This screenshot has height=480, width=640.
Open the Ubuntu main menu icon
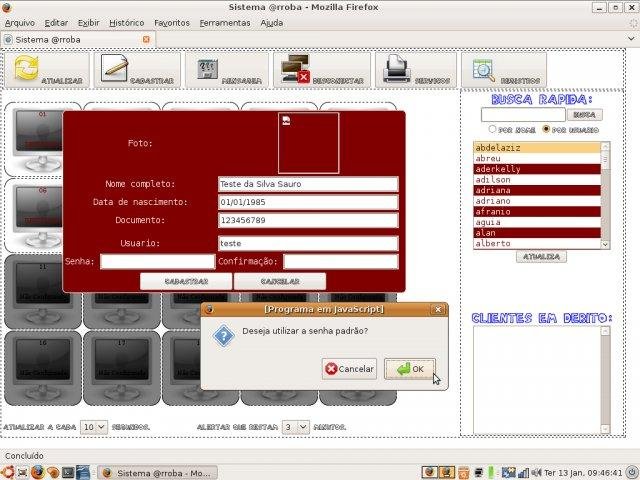(x=7, y=473)
